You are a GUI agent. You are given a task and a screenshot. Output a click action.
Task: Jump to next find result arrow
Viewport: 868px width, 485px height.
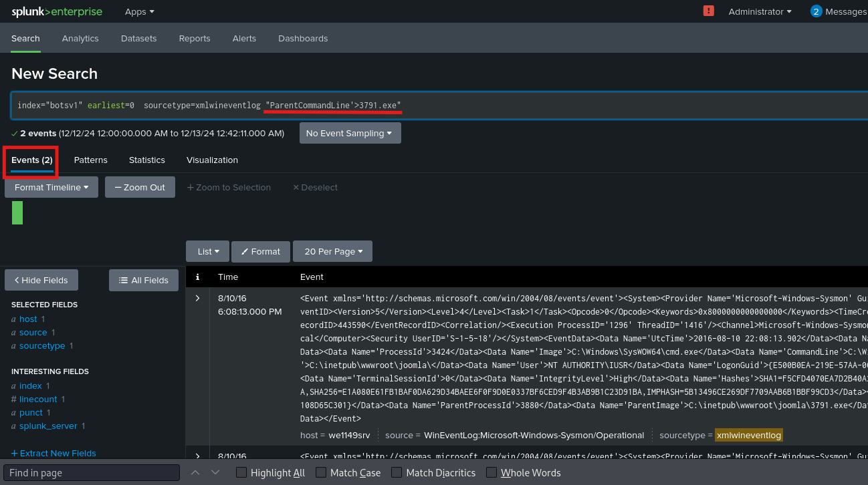click(215, 472)
